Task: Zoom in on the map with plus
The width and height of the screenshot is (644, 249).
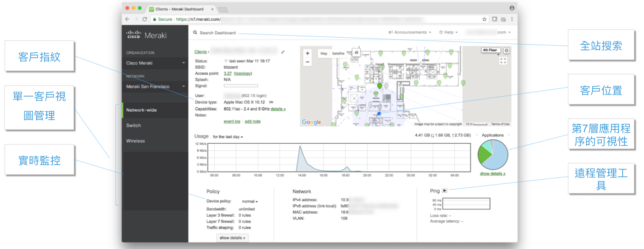Action: point(307,53)
